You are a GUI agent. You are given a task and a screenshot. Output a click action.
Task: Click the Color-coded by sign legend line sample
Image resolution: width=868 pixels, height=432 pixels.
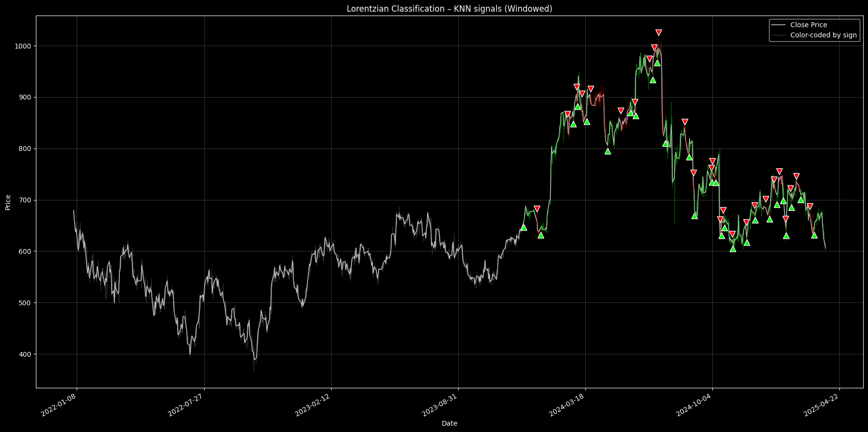(779, 35)
